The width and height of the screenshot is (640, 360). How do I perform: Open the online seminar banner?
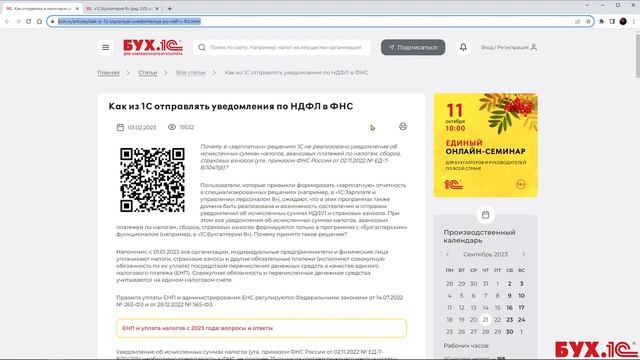[485, 145]
